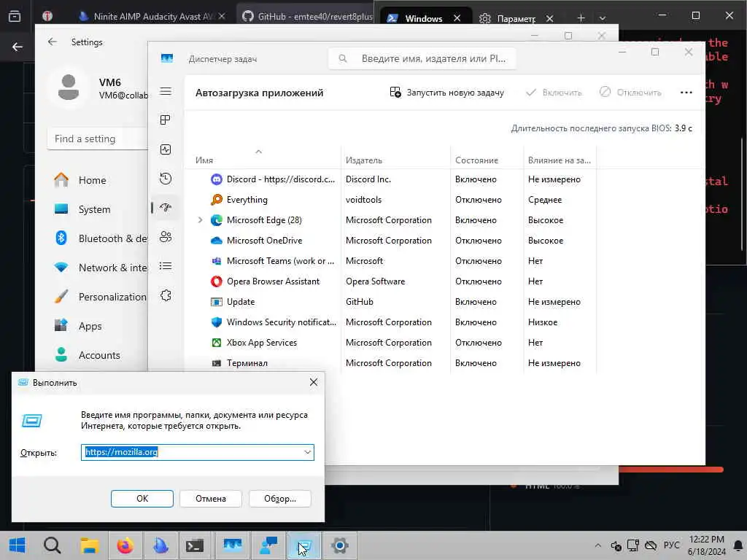Open Users page in Task Manager sidebar
The width and height of the screenshot is (747, 560).
coord(166,237)
